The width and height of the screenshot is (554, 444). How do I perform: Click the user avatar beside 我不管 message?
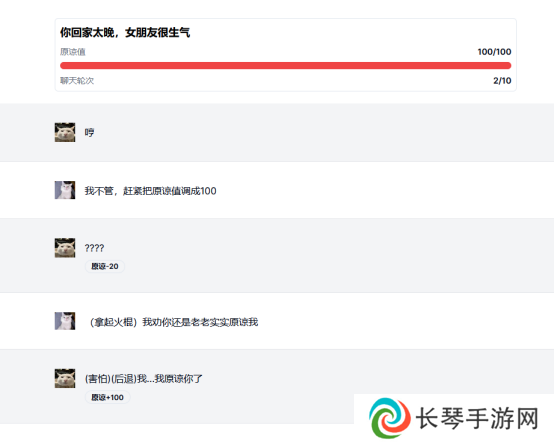click(65, 190)
